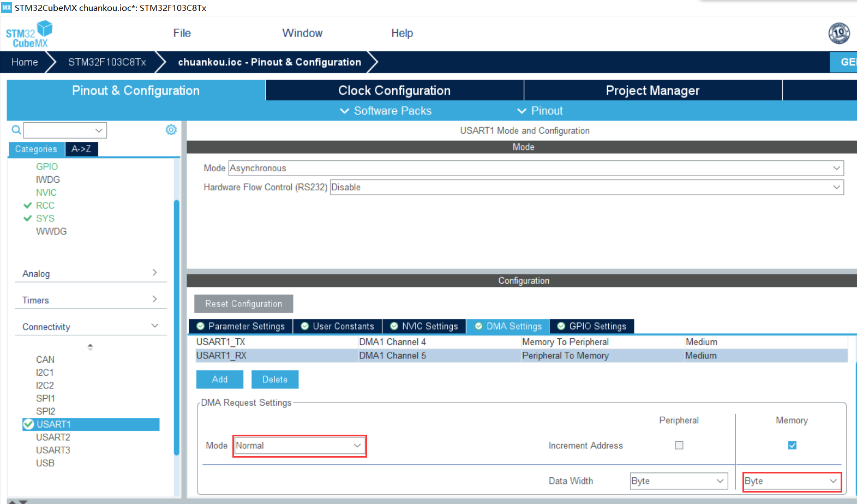Open Peripheral Data Width dropdown
The image size is (857, 504).
[679, 481]
